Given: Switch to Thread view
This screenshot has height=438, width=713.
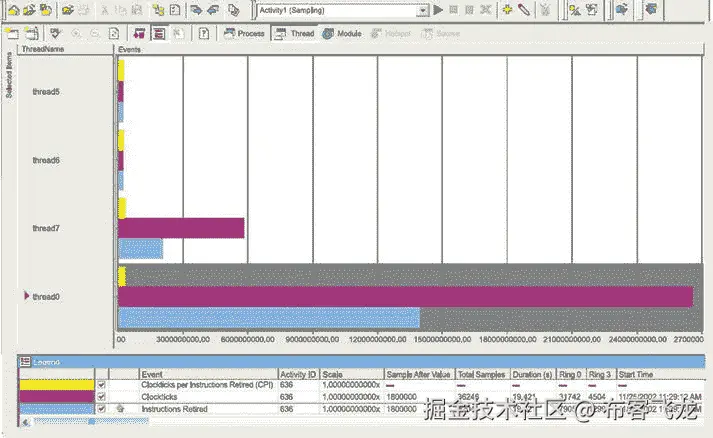Looking at the screenshot, I should tap(295, 33).
